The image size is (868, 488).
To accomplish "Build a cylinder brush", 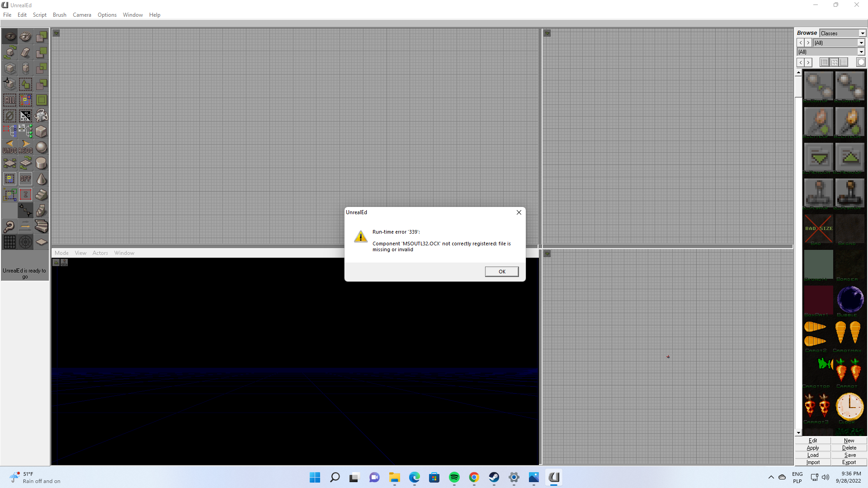I will [42, 163].
